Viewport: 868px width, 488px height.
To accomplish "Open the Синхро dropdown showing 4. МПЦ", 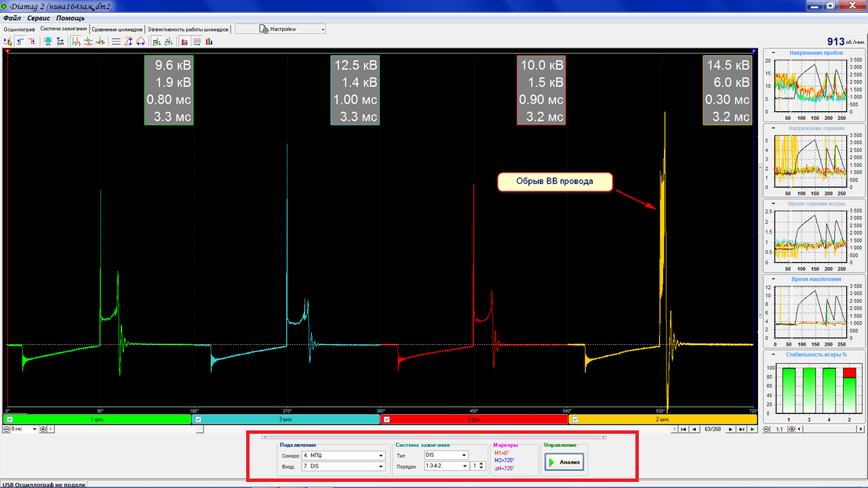I will click(343, 455).
